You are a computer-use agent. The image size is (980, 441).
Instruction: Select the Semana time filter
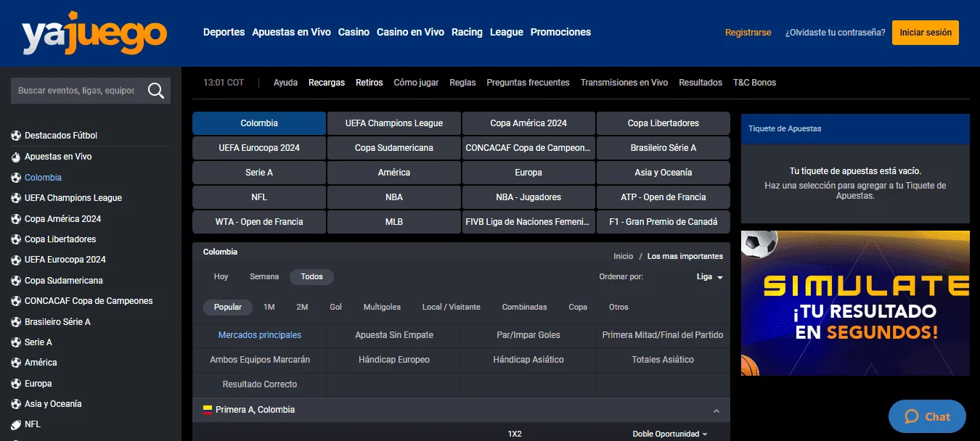coord(264,276)
